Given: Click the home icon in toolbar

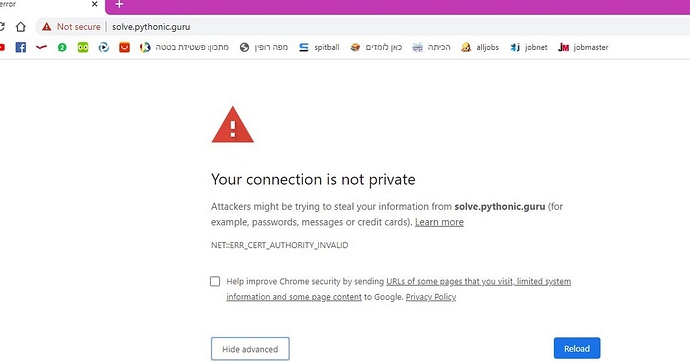Looking at the screenshot, I should tap(20, 27).
